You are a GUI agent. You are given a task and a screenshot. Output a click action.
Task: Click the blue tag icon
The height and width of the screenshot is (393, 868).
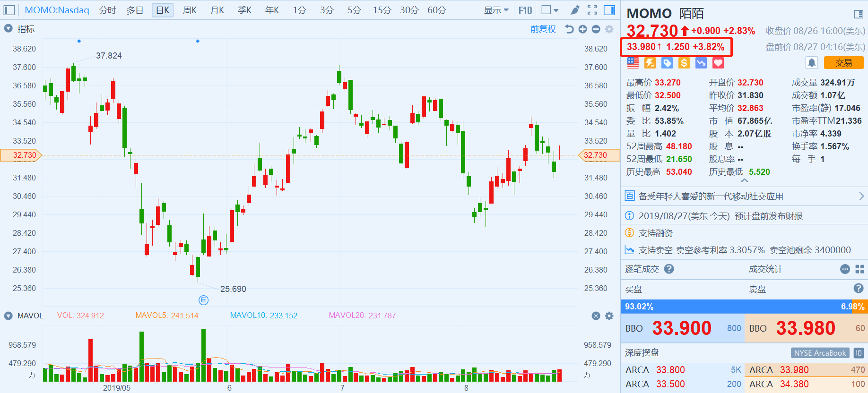click(x=667, y=63)
